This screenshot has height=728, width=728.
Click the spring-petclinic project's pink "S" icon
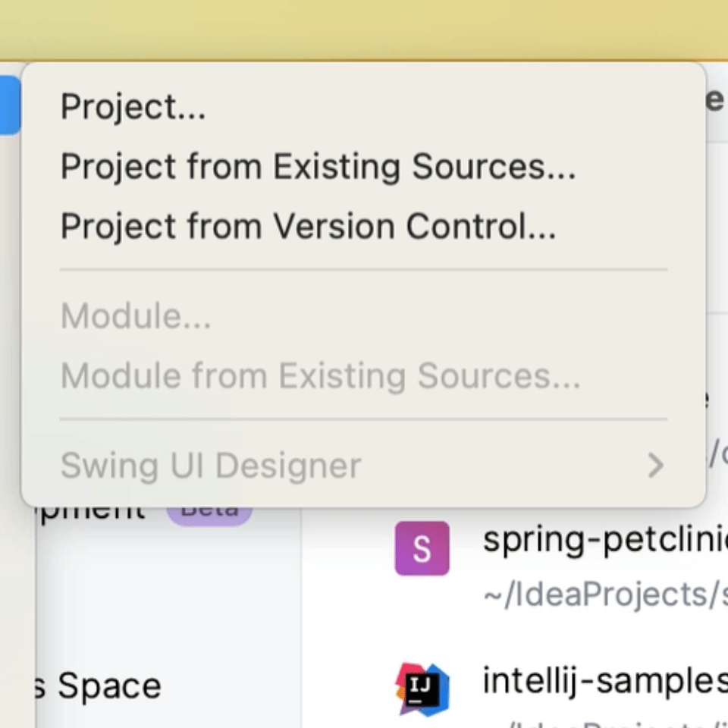click(422, 548)
